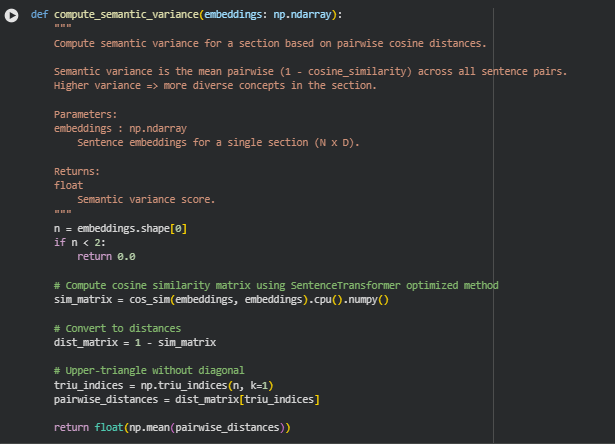615x444 pixels.
Task: Click the 'Returns:' docstring heading
Action: point(77,171)
